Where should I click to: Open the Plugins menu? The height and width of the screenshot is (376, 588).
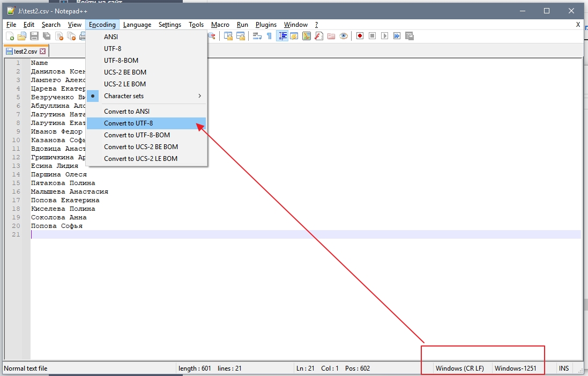[x=266, y=24]
